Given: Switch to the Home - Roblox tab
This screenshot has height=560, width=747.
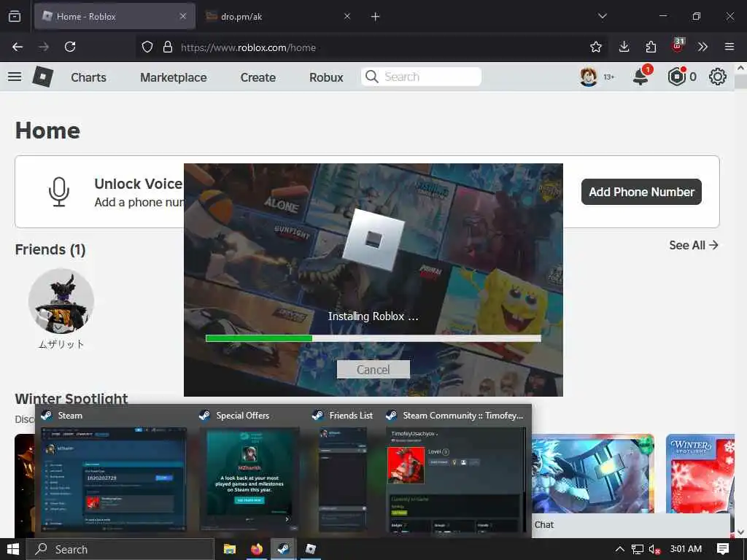Looking at the screenshot, I should 115,16.
